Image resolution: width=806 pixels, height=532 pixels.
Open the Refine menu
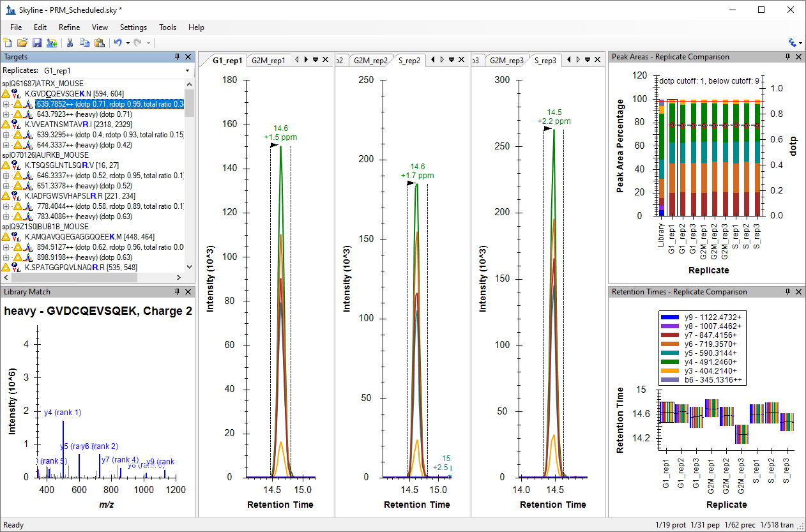[69, 27]
